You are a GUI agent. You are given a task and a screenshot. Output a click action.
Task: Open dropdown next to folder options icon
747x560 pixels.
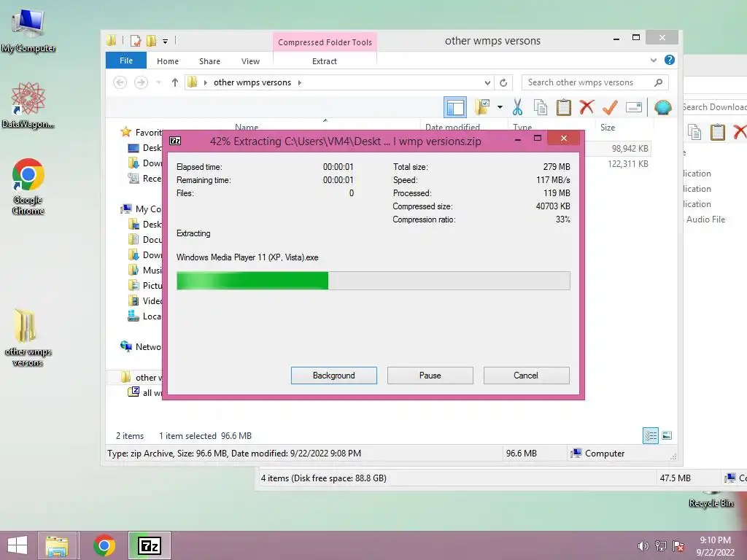500,107
